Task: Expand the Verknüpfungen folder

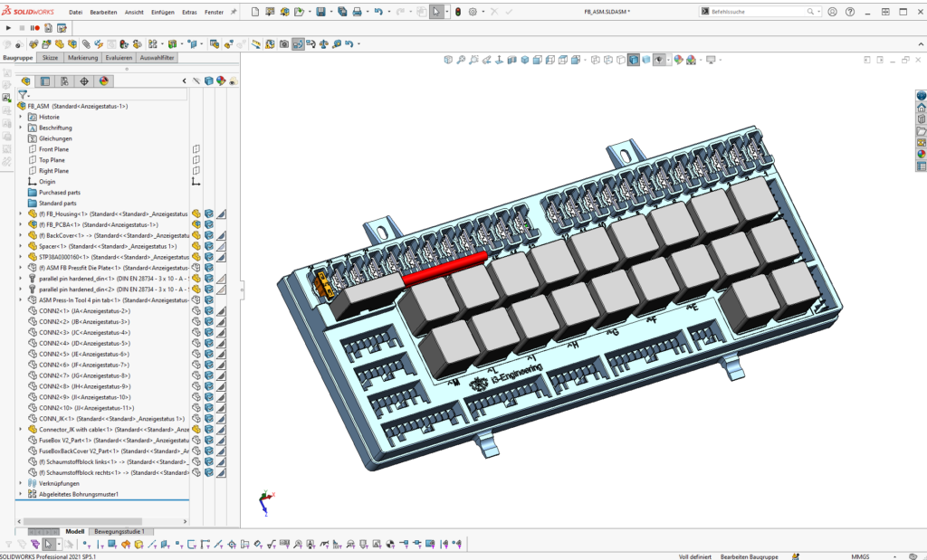Action: pyautogui.click(x=21, y=483)
